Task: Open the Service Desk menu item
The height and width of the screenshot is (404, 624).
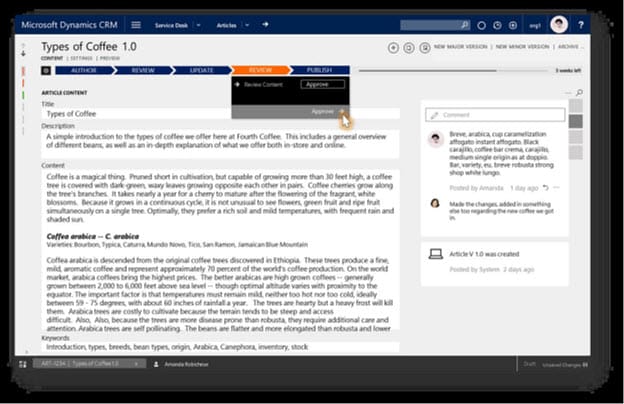Action: (171, 25)
